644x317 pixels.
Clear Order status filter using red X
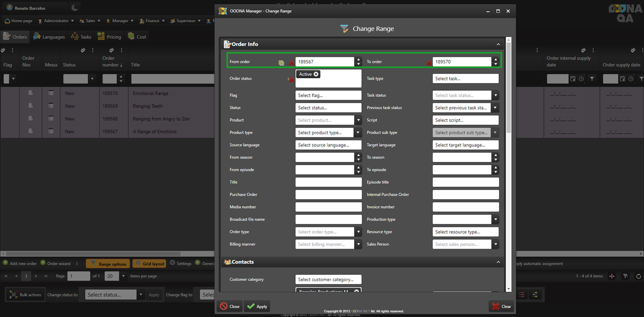(291, 80)
